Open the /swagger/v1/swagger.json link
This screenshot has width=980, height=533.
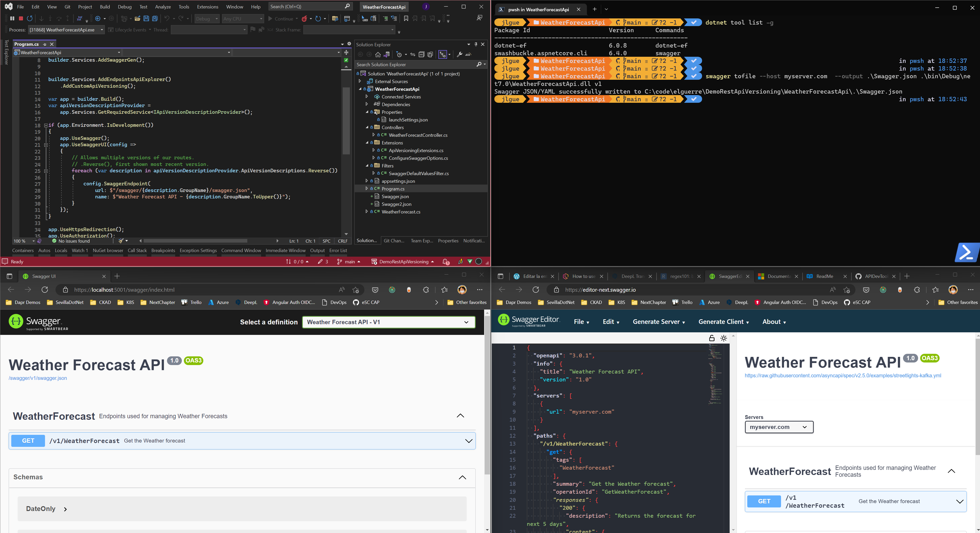tap(38, 378)
